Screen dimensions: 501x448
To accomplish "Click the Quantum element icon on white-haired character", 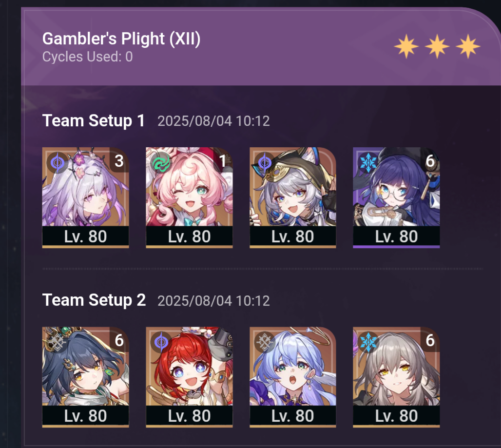I will [58, 163].
